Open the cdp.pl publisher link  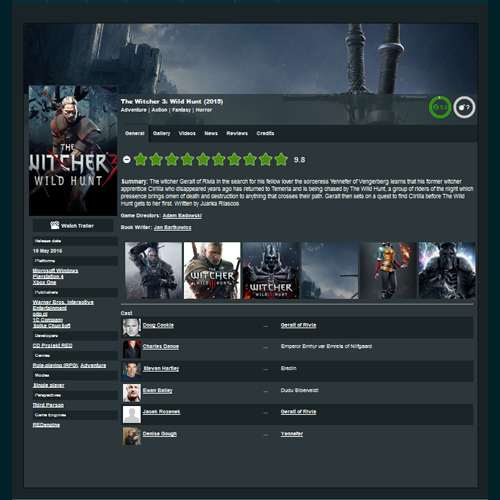(x=40, y=314)
